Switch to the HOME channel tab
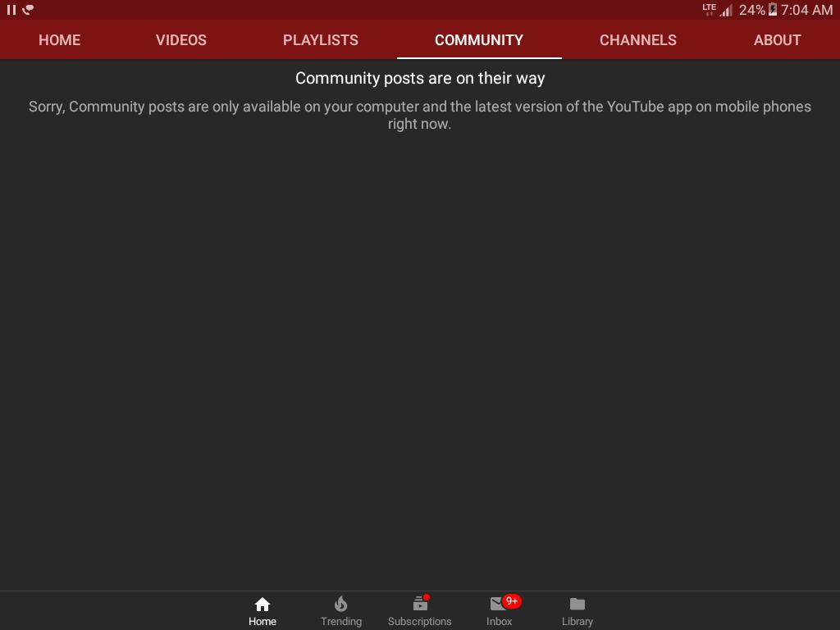Screen dimensions: 840x630 point(59,39)
